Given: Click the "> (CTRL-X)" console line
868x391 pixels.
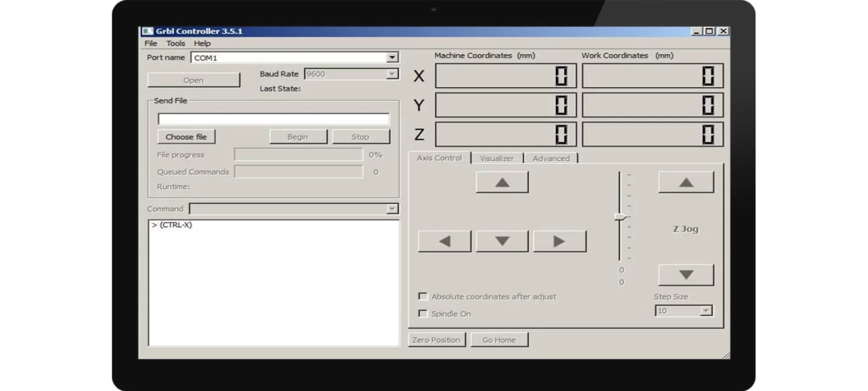Looking at the screenshot, I should pos(172,225).
